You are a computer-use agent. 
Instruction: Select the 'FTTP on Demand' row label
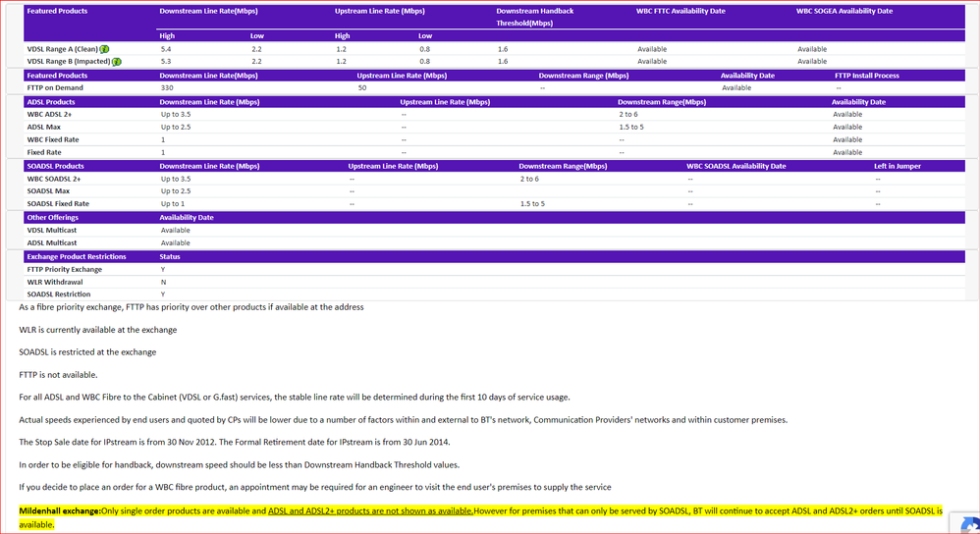pyautogui.click(x=55, y=87)
